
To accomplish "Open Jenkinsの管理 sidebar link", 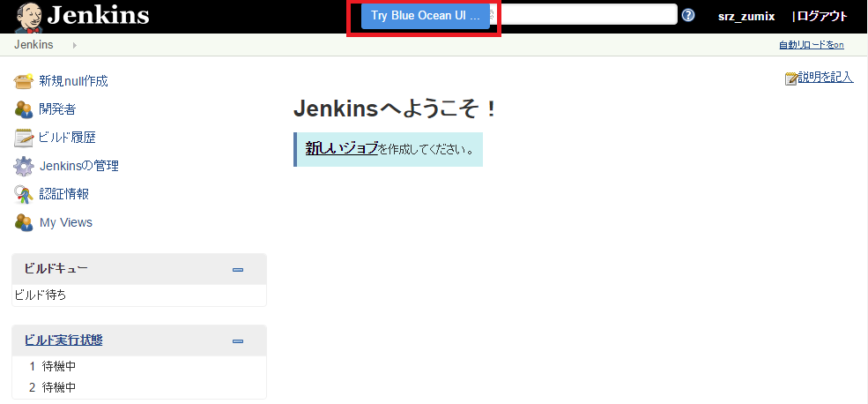I will [79, 166].
